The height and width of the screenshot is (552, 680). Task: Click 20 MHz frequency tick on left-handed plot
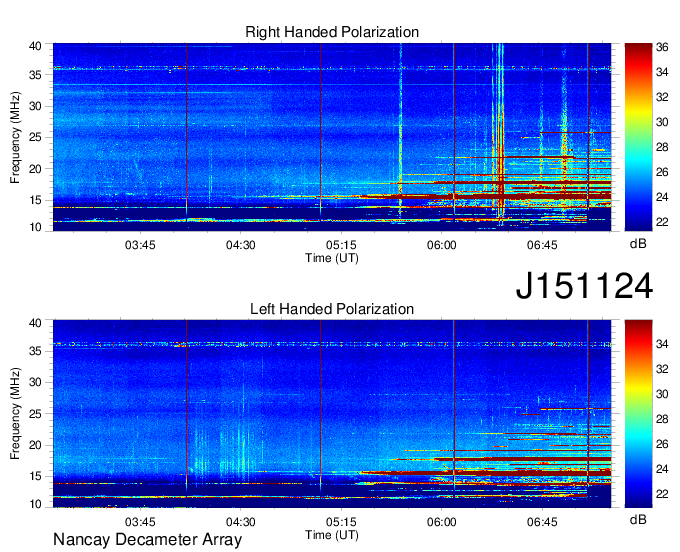coord(35,445)
